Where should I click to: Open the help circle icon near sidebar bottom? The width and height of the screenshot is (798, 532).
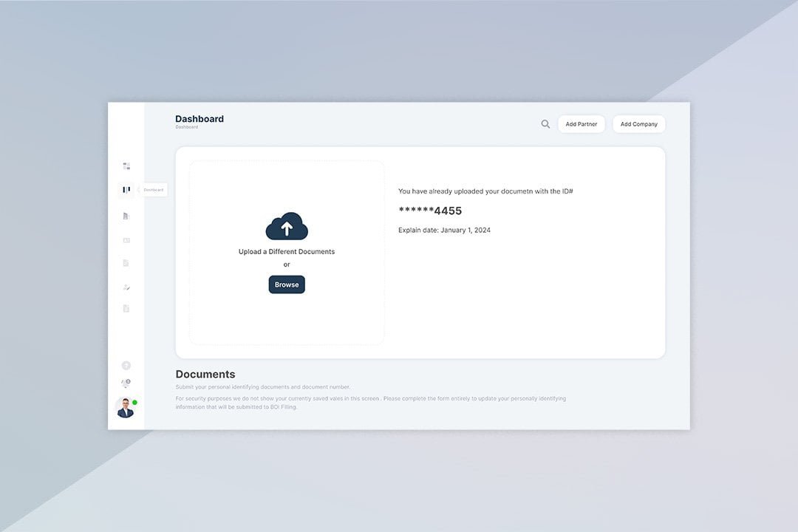(x=126, y=365)
